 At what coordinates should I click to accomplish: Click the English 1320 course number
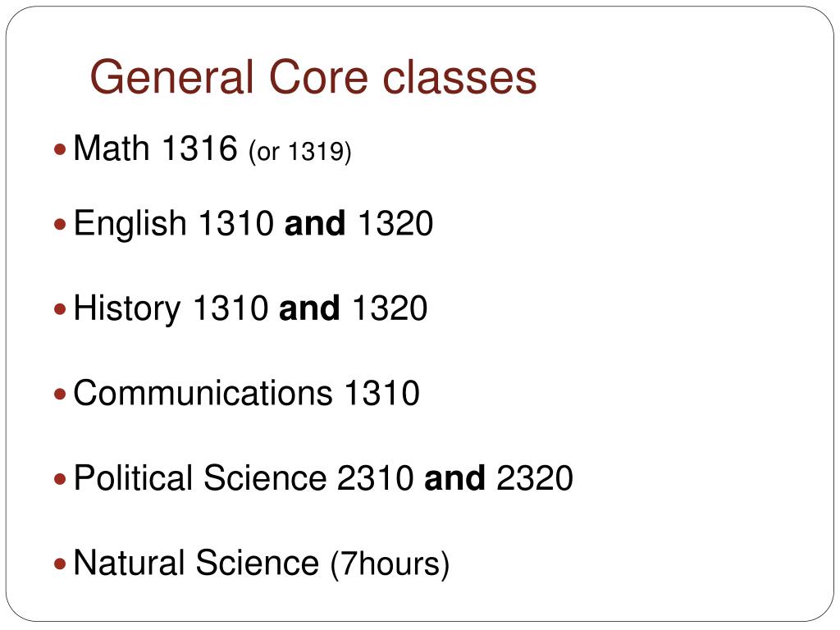(x=395, y=223)
